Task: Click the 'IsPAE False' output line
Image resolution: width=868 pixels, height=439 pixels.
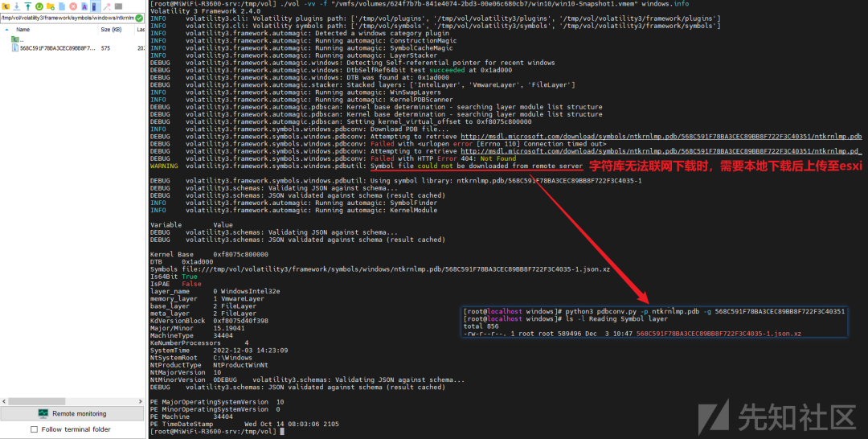Action: coord(176,284)
